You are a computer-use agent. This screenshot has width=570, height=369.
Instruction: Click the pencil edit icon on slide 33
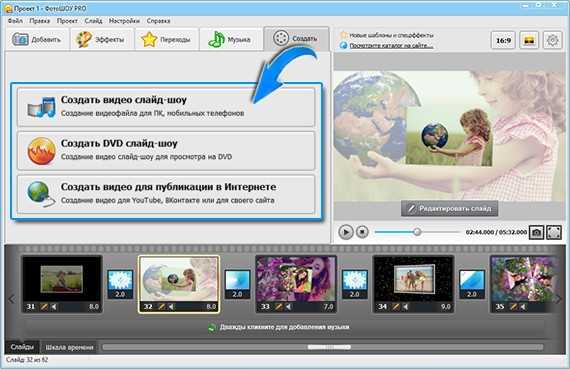(x=279, y=307)
